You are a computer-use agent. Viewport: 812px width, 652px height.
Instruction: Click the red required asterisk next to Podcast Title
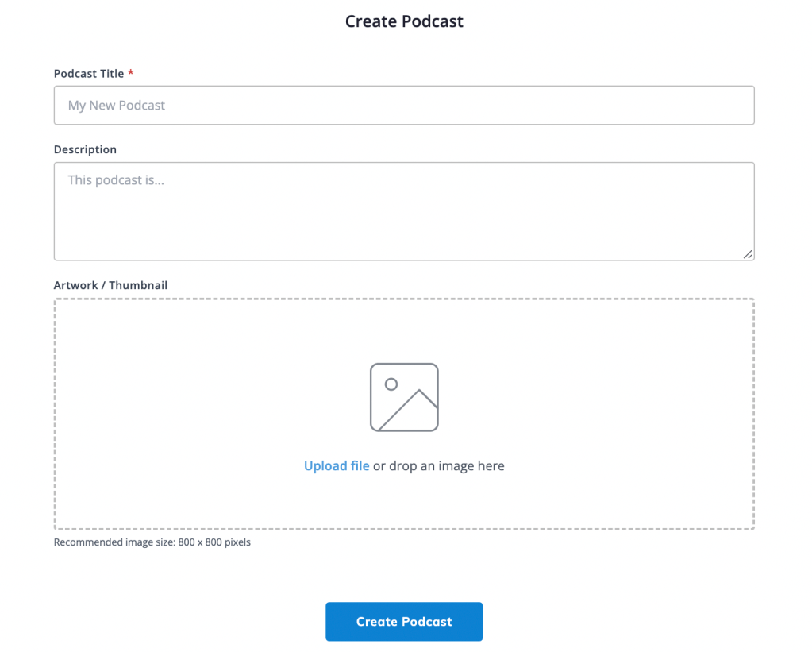(130, 72)
